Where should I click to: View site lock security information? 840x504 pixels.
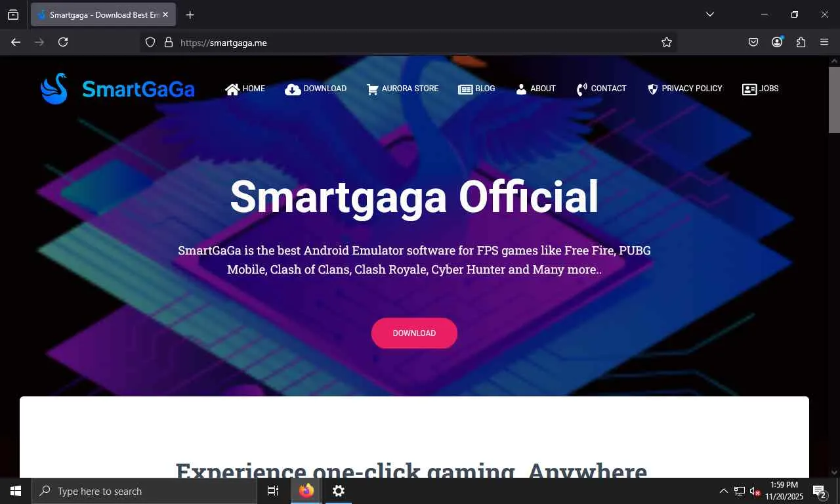tap(169, 42)
